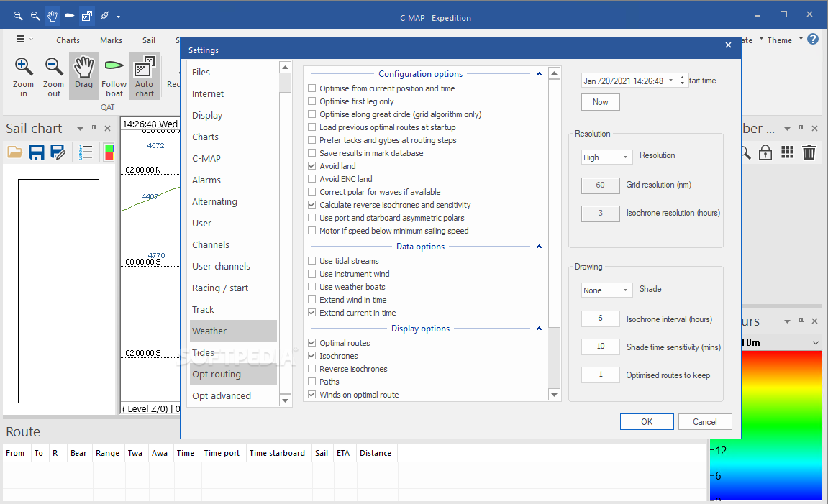The image size is (828, 504).
Task: Click the wind color gradient scale
Action: (765, 425)
